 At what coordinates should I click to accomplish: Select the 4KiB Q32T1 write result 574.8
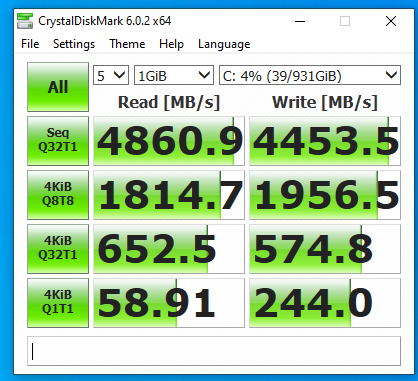pyautogui.click(x=325, y=249)
